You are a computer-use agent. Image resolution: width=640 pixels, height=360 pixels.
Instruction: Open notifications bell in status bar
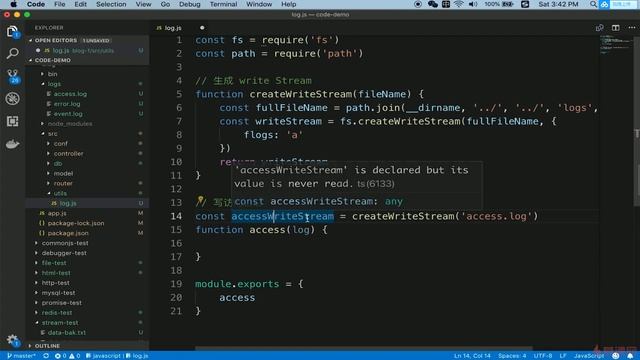click(630, 356)
